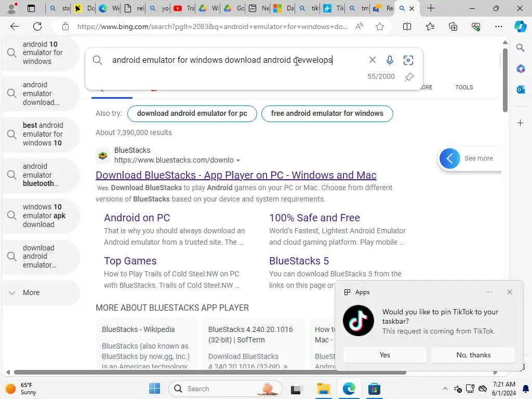Choose 'windows 10 emulator apk download' suggestion
This screenshot has width=532, height=399.
tap(41, 216)
